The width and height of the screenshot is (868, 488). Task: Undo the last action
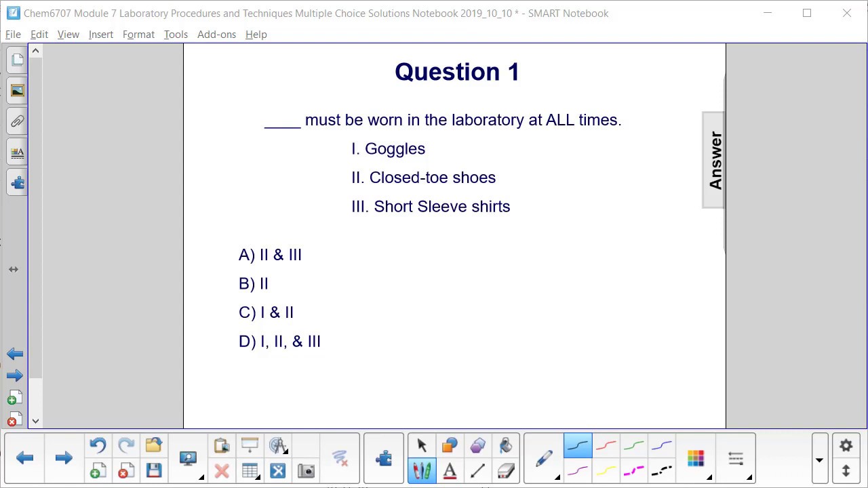pyautogui.click(x=97, y=445)
